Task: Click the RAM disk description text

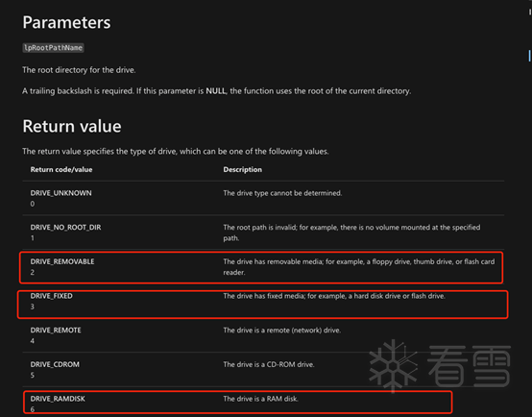Action: click(260, 399)
